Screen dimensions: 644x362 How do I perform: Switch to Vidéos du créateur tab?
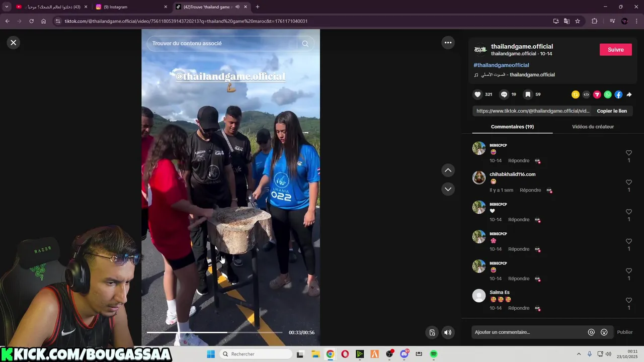pyautogui.click(x=593, y=127)
